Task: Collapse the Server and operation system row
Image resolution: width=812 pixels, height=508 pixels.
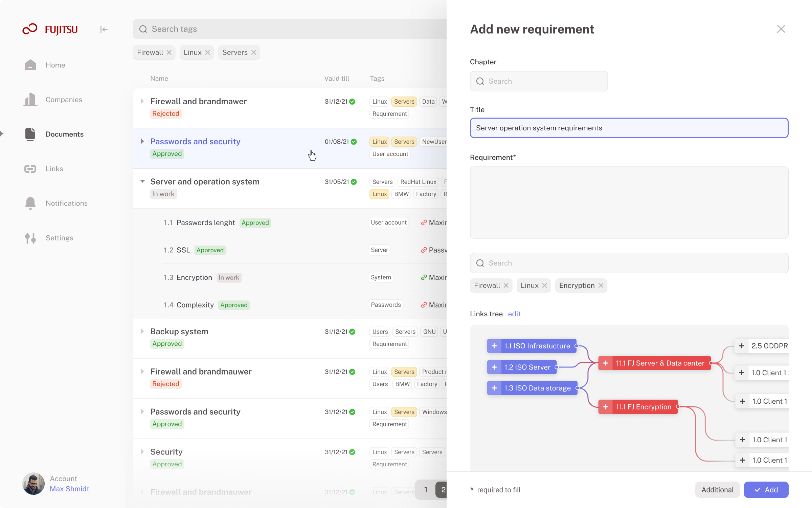Action: click(x=142, y=182)
